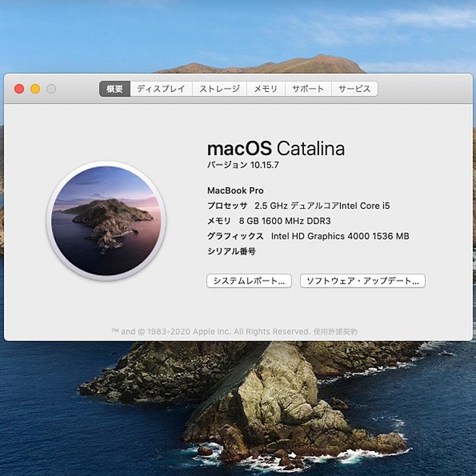476x476 pixels.
Task: Switch to the メモリ tab
Action: [265, 89]
